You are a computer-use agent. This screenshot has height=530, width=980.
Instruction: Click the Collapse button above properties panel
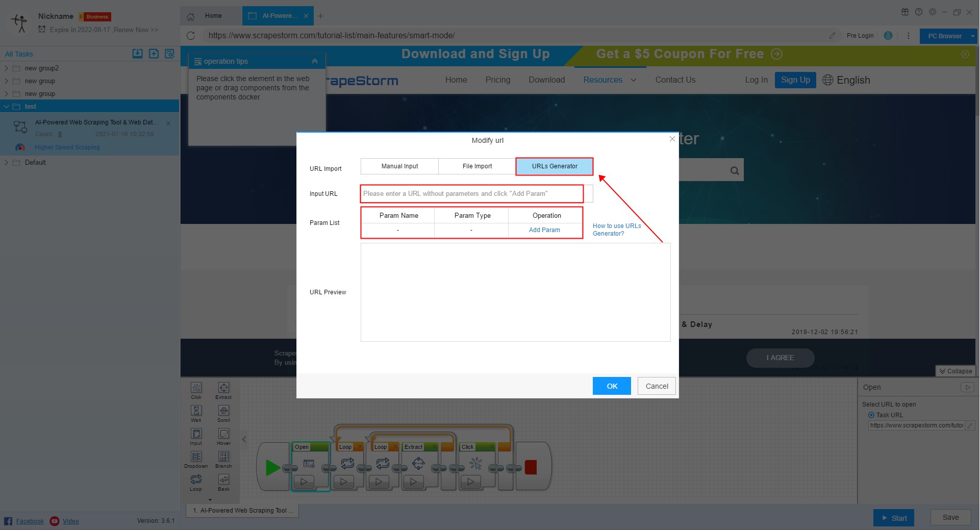pyautogui.click(x=956, y=371)
